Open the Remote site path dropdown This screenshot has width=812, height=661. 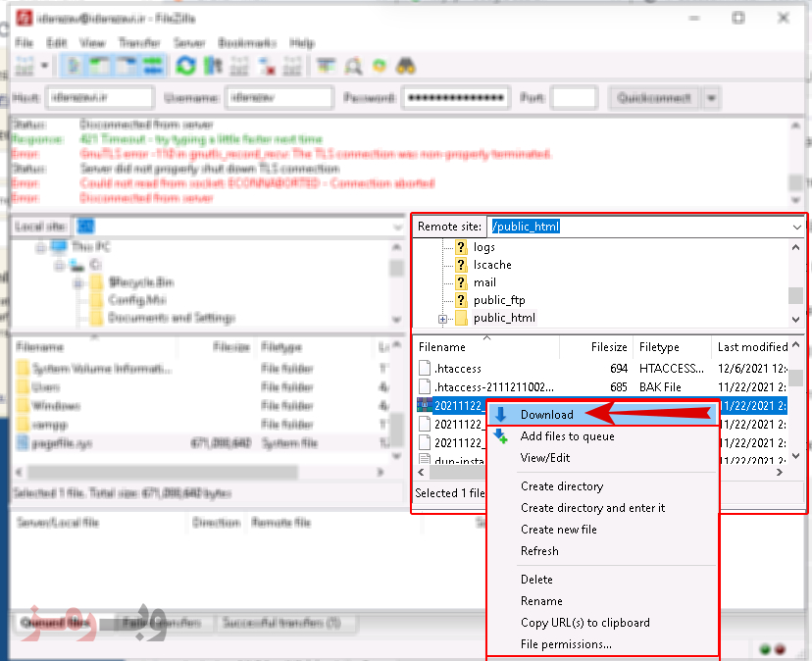[796, 227]
